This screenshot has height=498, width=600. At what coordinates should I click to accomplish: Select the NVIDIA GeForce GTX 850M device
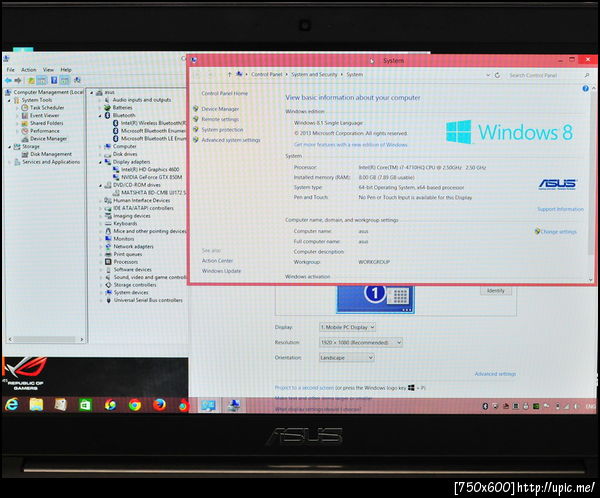coord(152,177)
